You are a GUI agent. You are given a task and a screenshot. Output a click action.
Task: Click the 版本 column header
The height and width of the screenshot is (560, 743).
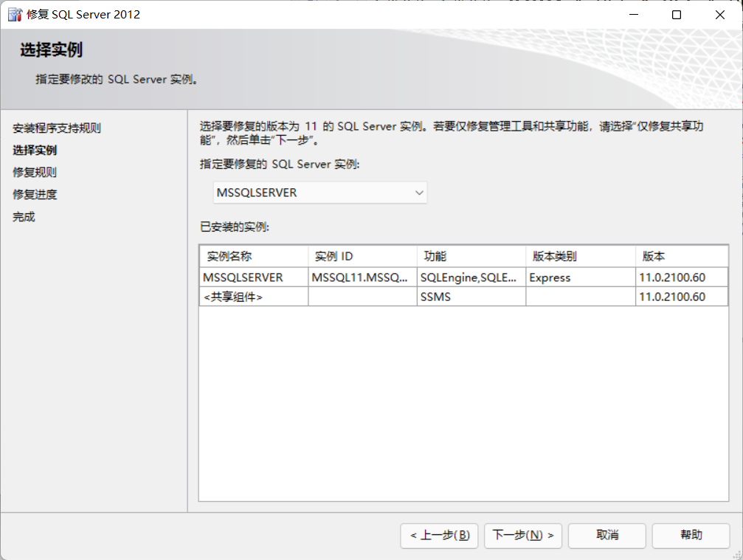point(682,256)
